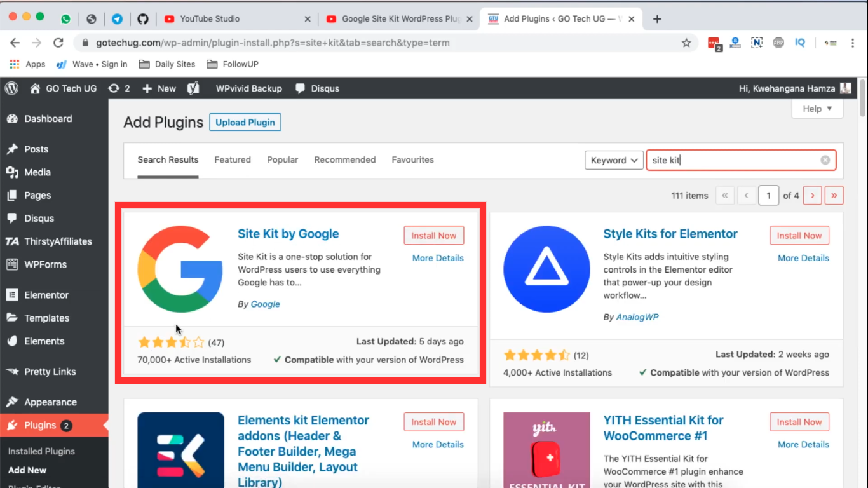Close the Google Site Kit WordPress Plugin tab
This screenshot has width=868, height=488.
[x=470, y=19]
